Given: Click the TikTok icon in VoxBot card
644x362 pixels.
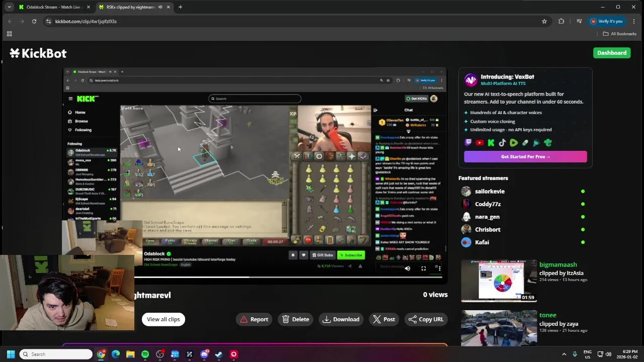Looking at the screenshot, I should pyautogui.click(x=502, y=143).
